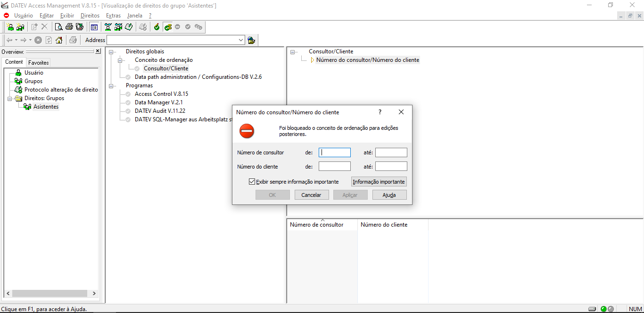This screenshot has width=644, height=313.
Task: Collapse the Programas tree node
Action: coord(111,86)
